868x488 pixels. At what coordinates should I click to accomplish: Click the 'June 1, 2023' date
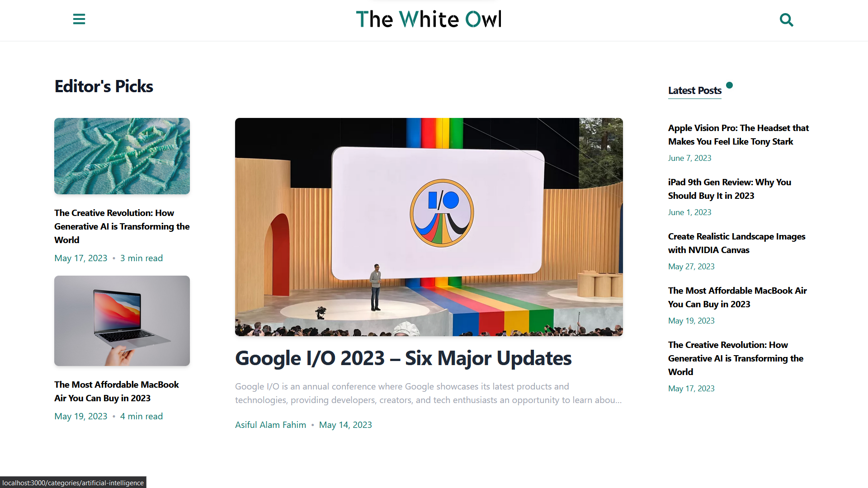[x=689, y=212]
